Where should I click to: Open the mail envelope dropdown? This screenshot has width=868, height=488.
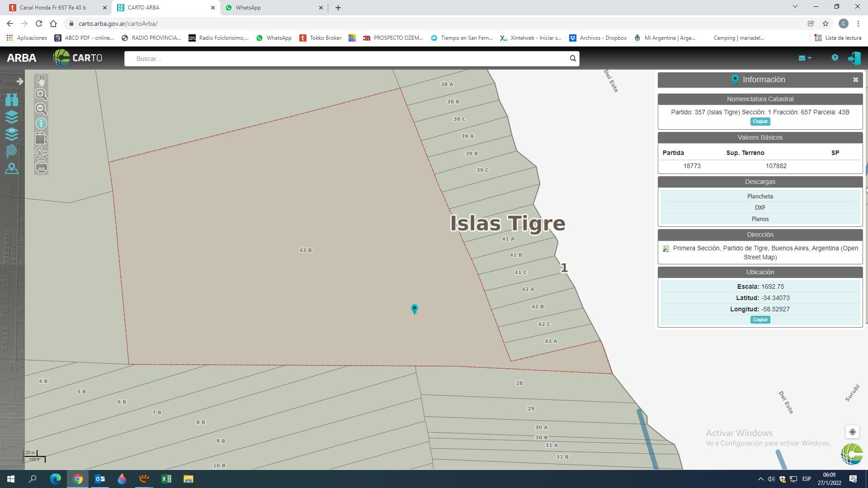(x=805, y=58)
